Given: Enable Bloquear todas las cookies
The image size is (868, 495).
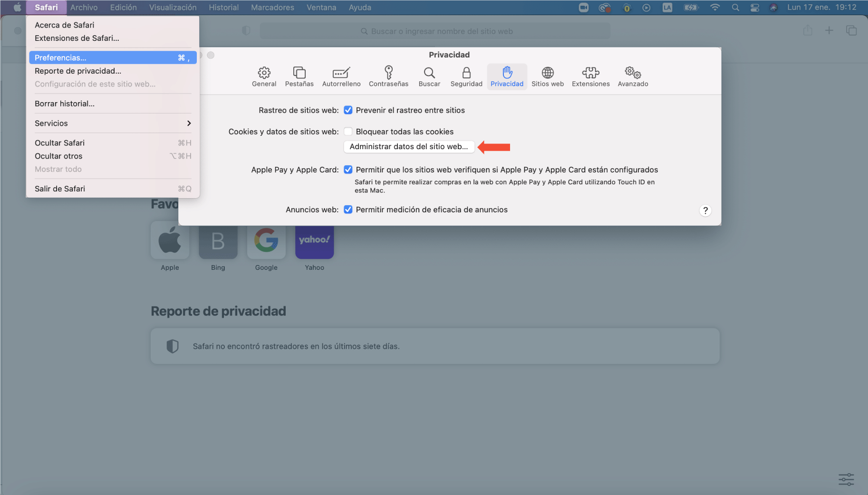Looking at the screenshot, I should point(348,132).
